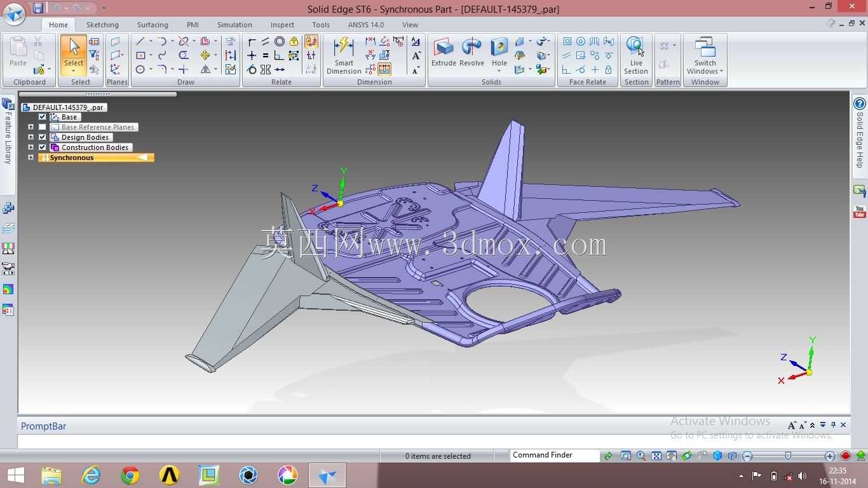The image size is (868, 488).
Task: Open the Select dropdown arrow
Action: (x=74, y=71)
